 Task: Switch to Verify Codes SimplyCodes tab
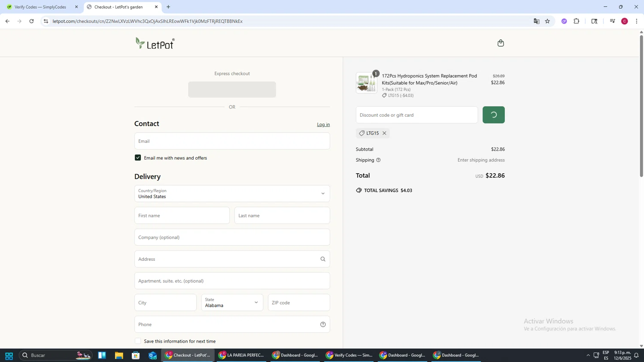(40, 7)
